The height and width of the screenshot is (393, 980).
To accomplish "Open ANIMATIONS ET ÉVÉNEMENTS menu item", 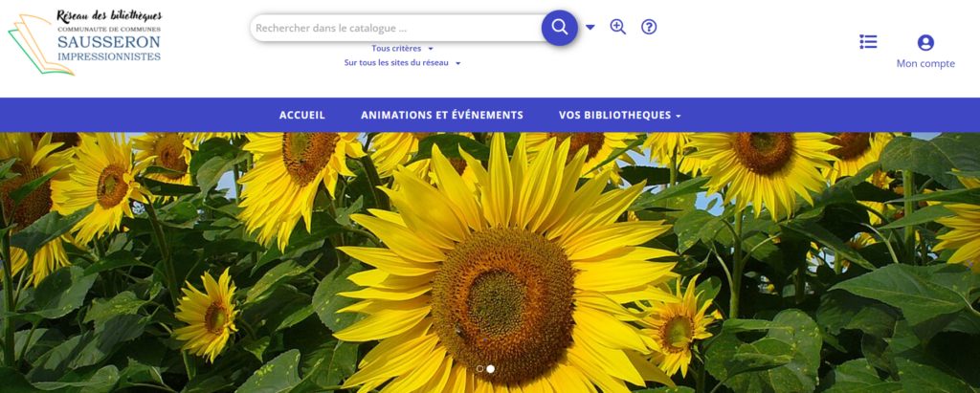I will tap(442, 115).
